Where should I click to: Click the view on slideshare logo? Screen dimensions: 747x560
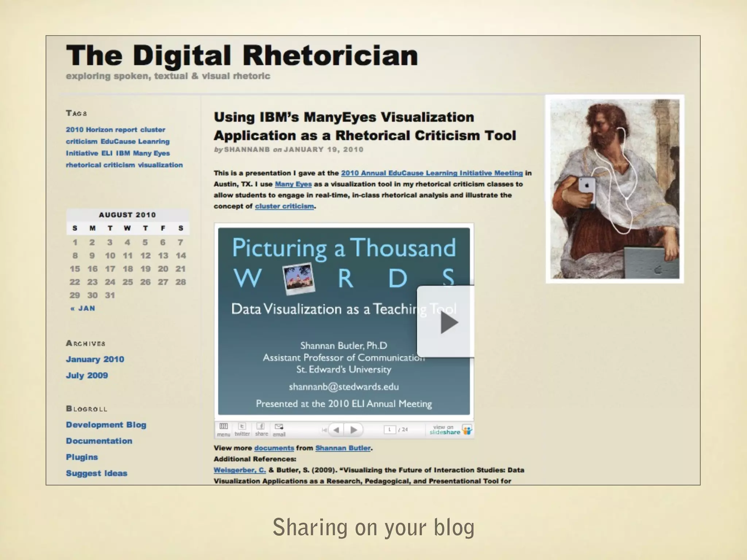451,429
